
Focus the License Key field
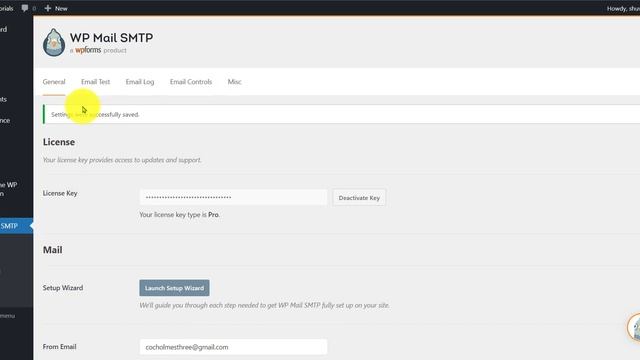coord(233,197)
